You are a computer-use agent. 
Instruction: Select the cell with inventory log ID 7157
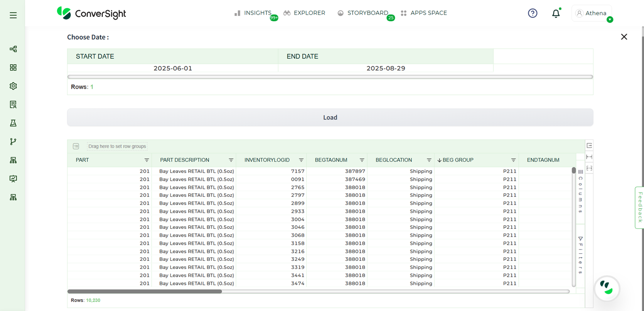pyautogui.click(x=271, y=171)
